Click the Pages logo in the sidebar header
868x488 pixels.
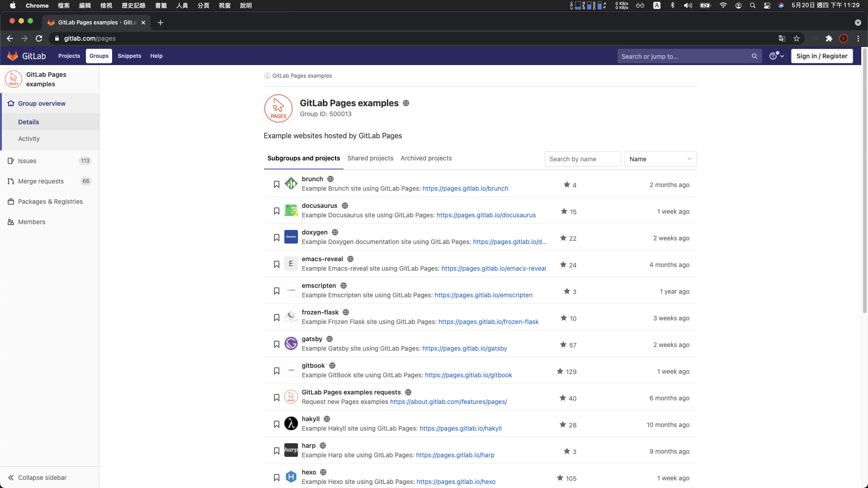coord(14,79)
